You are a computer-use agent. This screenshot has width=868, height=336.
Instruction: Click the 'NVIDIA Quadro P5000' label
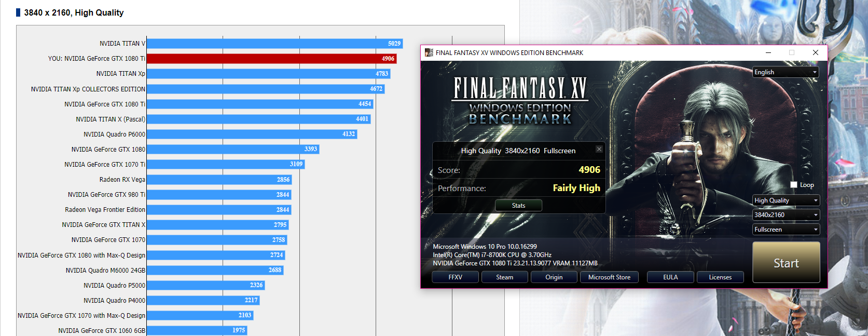point(115,286)
